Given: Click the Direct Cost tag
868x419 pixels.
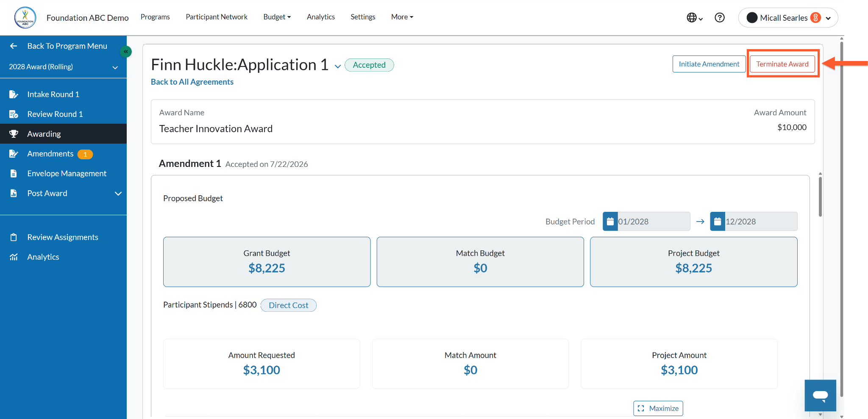Looking at the screenshot, I should coord(289,305).
